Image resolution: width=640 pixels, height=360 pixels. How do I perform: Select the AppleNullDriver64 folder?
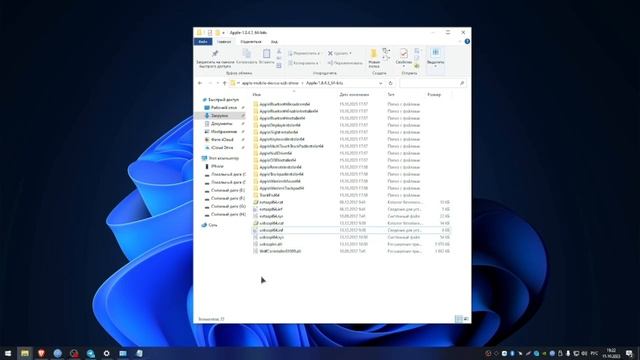[x=276, y=153]
